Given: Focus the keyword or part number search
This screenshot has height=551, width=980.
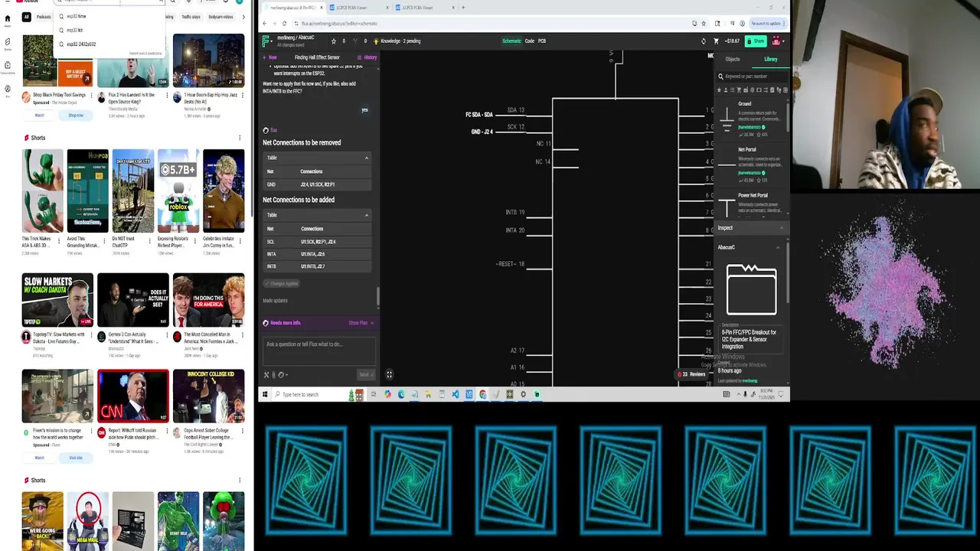Looking at the screenshot, I should pos(753,77).
